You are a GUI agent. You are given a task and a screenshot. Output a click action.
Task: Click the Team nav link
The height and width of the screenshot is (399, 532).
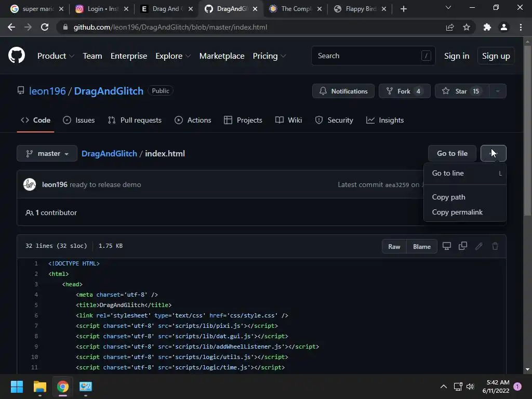click(92, 56)
